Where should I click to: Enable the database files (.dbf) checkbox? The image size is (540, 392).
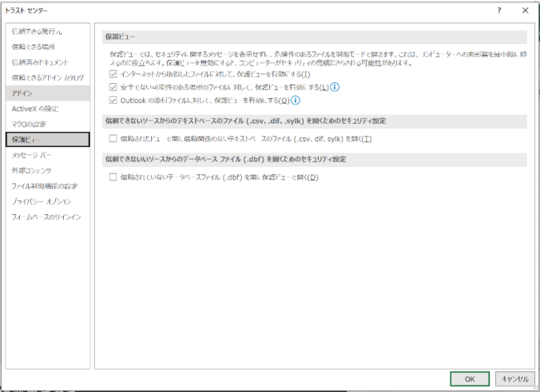click(113, 177)
